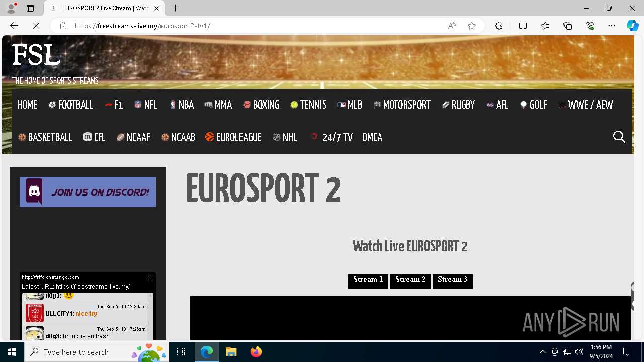This screenshot has height=362, width=644.
Task: Open the notifications center
Action: [x=627, y=352]
